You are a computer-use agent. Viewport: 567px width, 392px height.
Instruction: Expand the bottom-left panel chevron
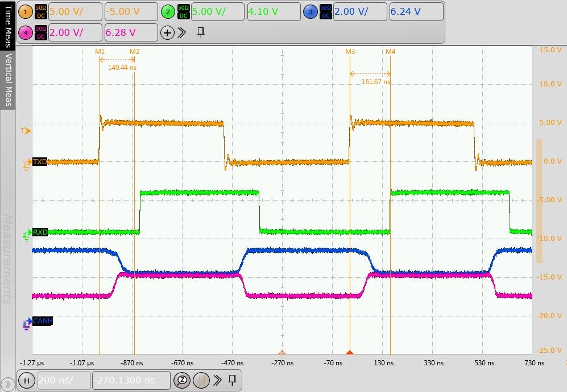(x=8, y=384)
